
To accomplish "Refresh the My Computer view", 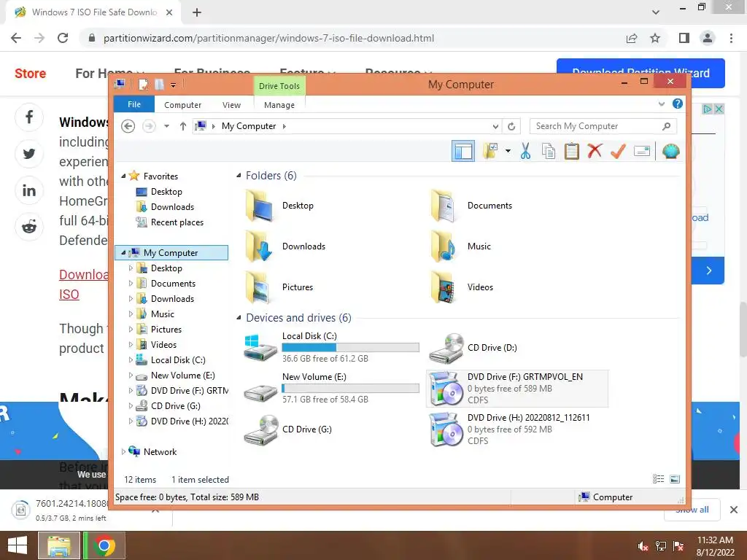I will point(511,126).
